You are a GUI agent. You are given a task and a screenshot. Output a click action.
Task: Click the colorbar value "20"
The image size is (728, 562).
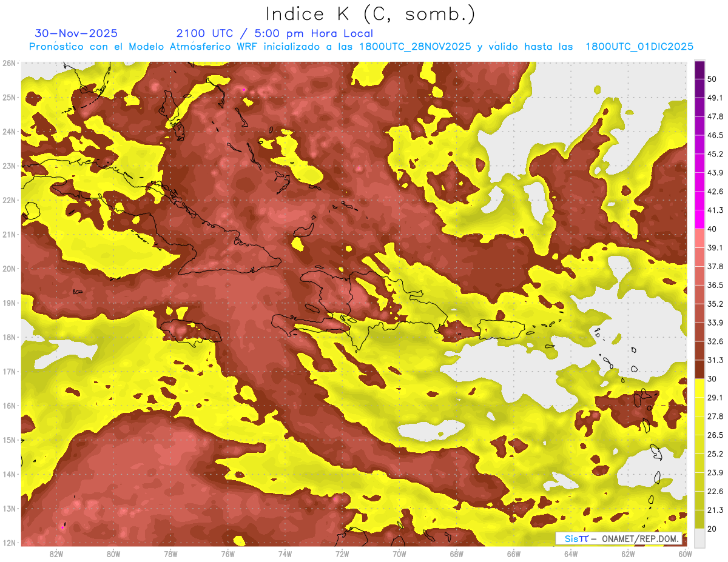click(713, 529)
